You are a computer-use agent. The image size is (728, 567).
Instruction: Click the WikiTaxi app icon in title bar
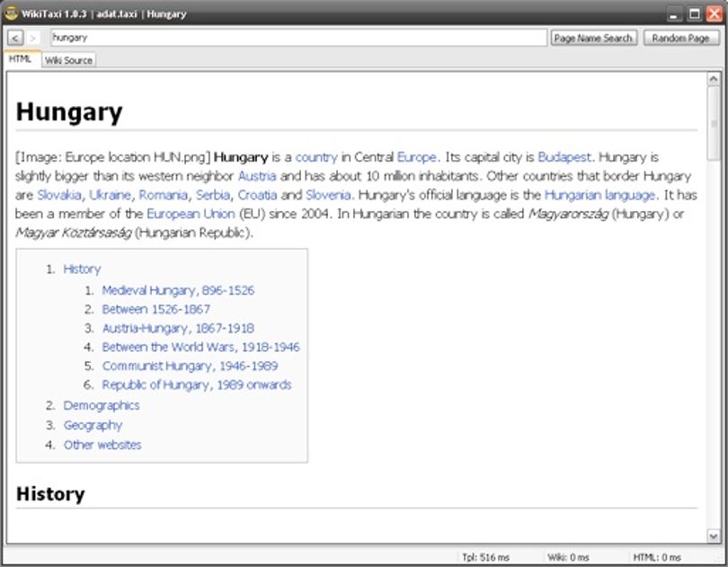[11, 13]
